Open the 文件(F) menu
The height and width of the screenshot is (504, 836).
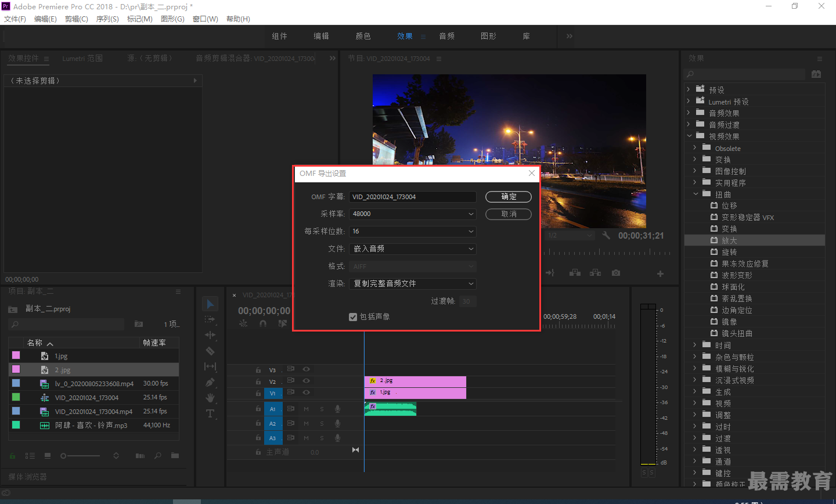[15, 19]
